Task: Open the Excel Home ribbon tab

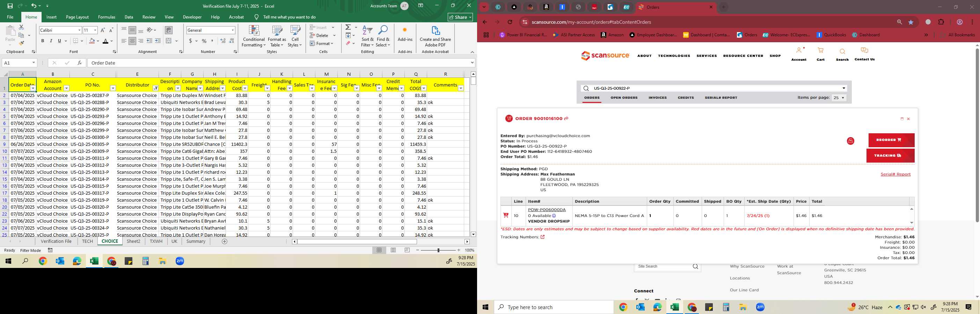Action: pyautogui.click(x=31, y=17)
